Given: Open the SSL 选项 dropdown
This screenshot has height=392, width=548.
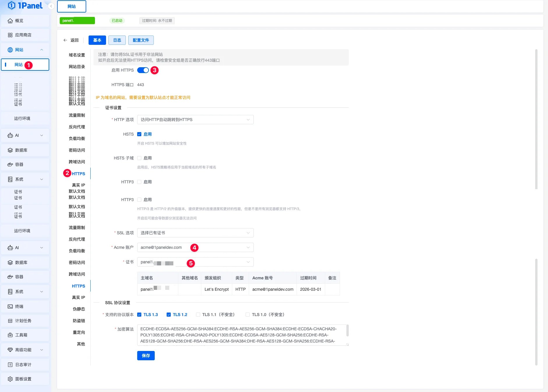Looking at the screenshot, I should point(195,233).
